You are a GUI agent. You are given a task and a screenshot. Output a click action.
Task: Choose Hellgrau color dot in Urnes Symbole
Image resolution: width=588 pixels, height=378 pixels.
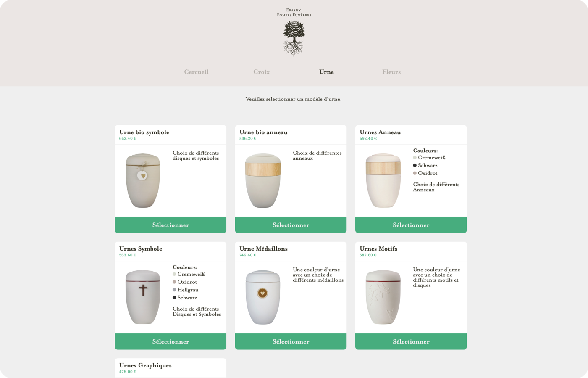pyautogui.click(x=174, y=290)
